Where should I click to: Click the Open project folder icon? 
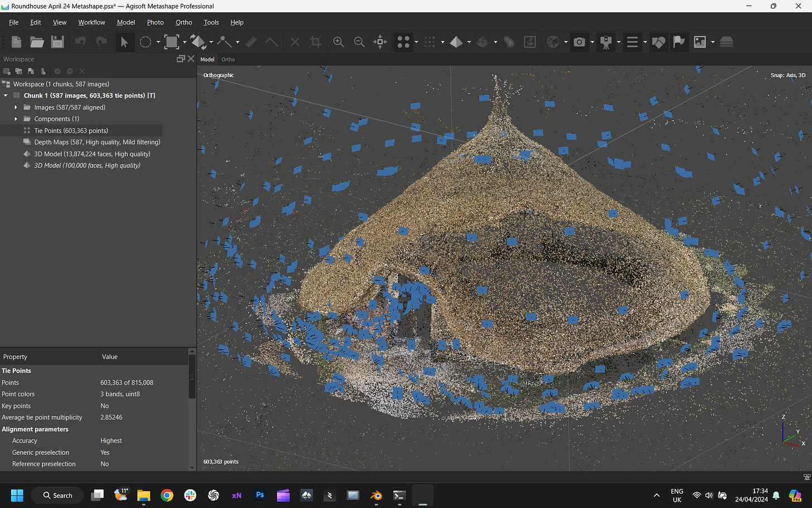pos(37,42)
